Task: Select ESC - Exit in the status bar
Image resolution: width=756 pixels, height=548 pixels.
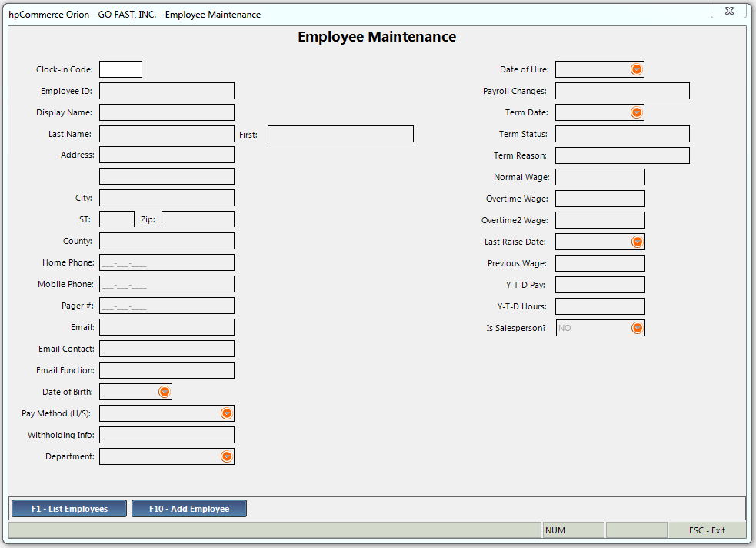Action: click(x=707, y=530)
